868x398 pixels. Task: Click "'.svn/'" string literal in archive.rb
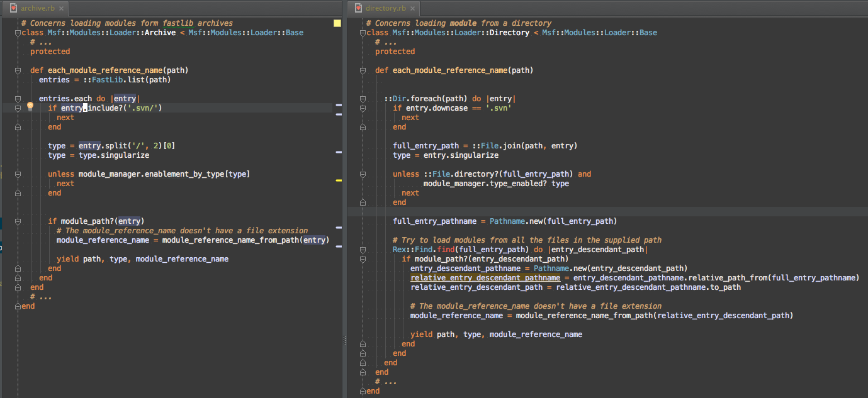(143, 108)
